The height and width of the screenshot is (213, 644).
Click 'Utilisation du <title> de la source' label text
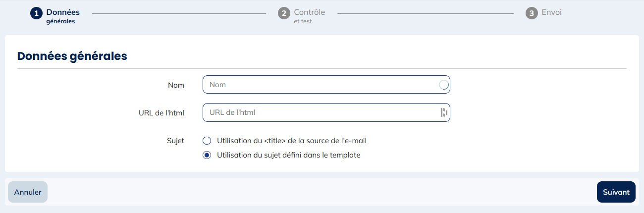point(292,141)
